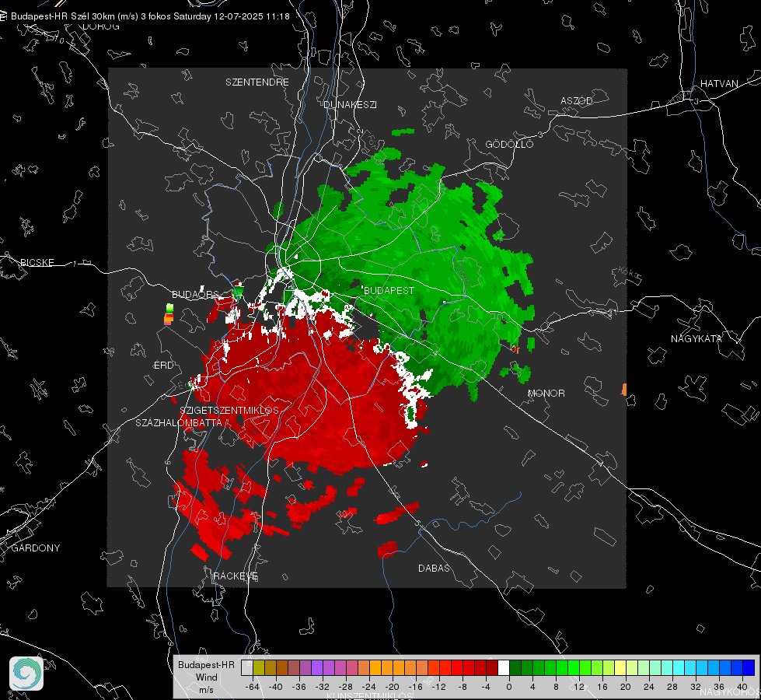Click the RÁCKEVE map label
Image resolution: width=761 pixels, height=700 pixels.
[236, 576]
